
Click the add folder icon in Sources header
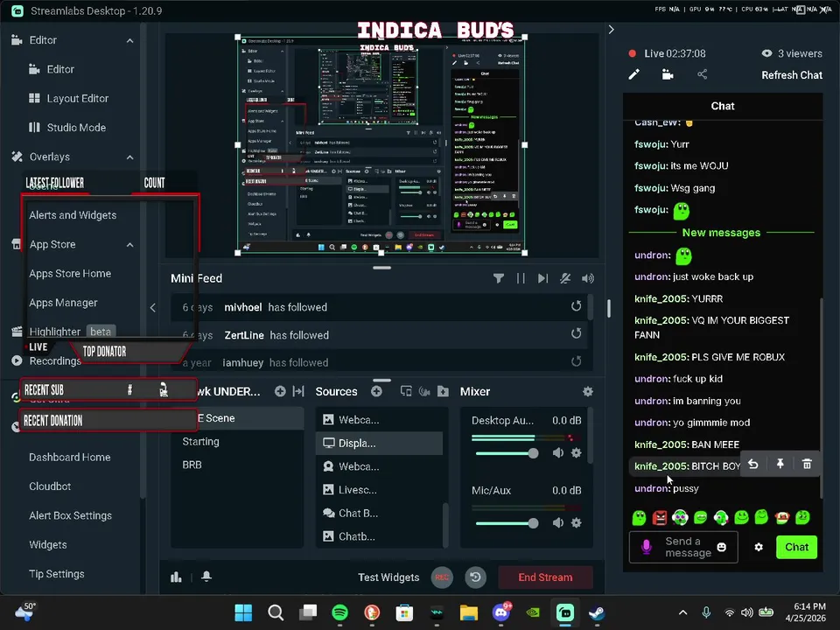443,392
